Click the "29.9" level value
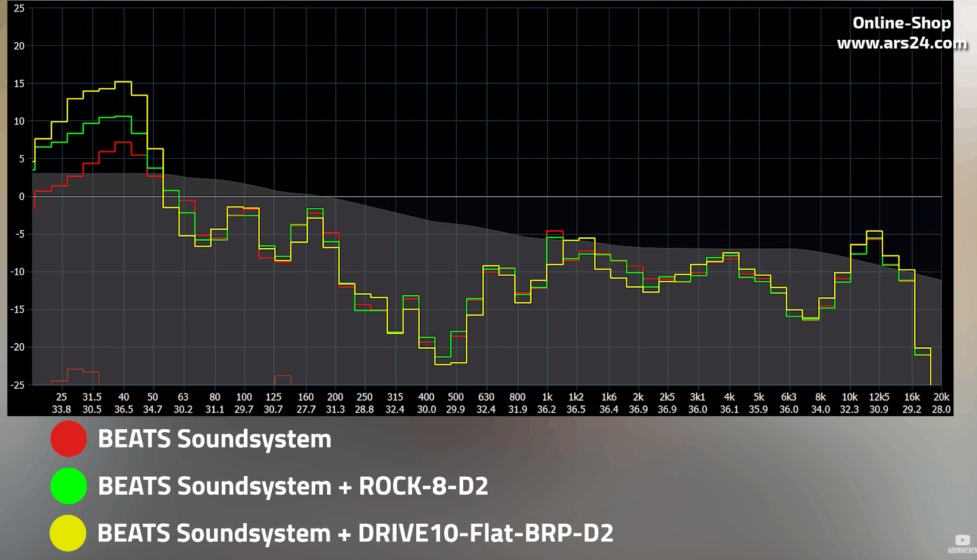The image size is (977, 560). point(455,409)
